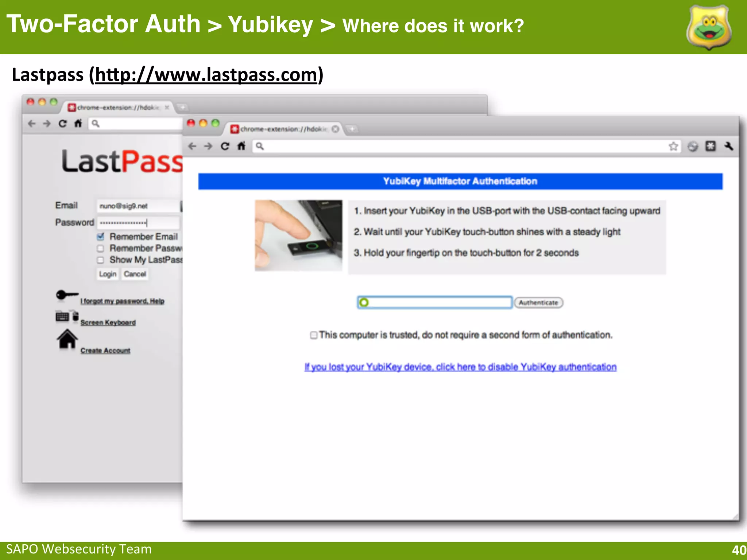Viewport: 747px width, 560px height.
Task: Click address bar in rear LastPass window
Action: click(136, 124)
